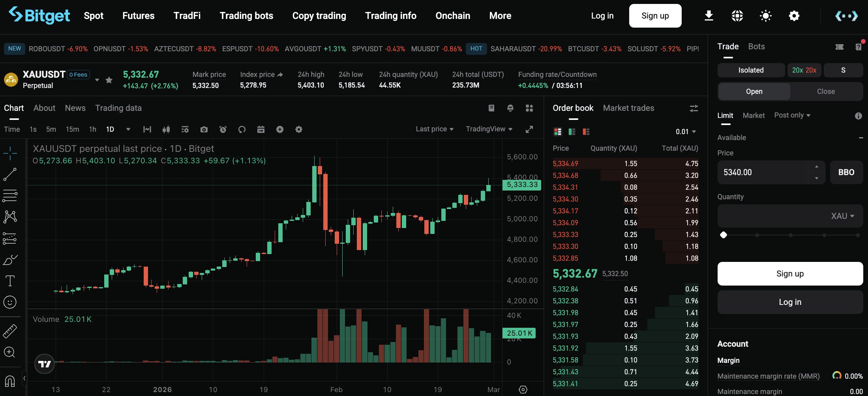Image resolution: width=868 pixels, height=396 pixels.
Task: Switch to the Market trades tab
Action: point(628,108)
